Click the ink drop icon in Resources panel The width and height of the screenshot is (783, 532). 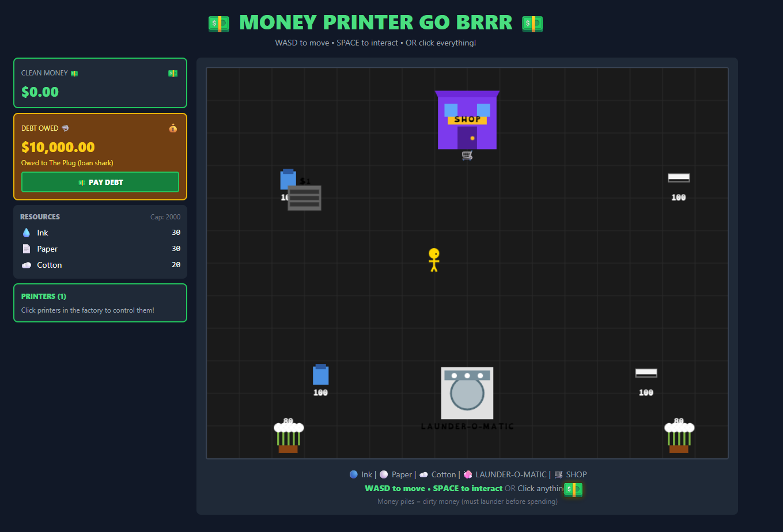[25, 233]
